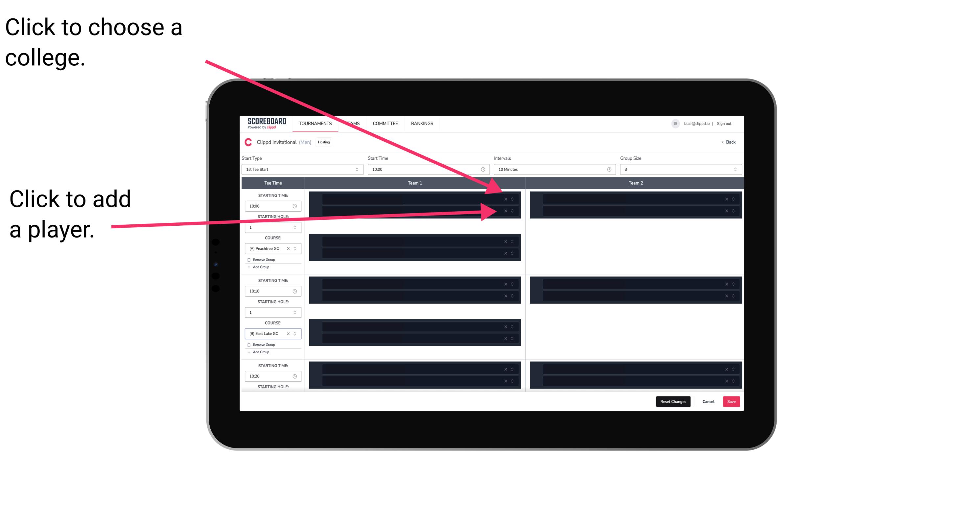The image size is (980, 527).
Task: Switch to the RANKINGS tab
Action: (422, 123)
